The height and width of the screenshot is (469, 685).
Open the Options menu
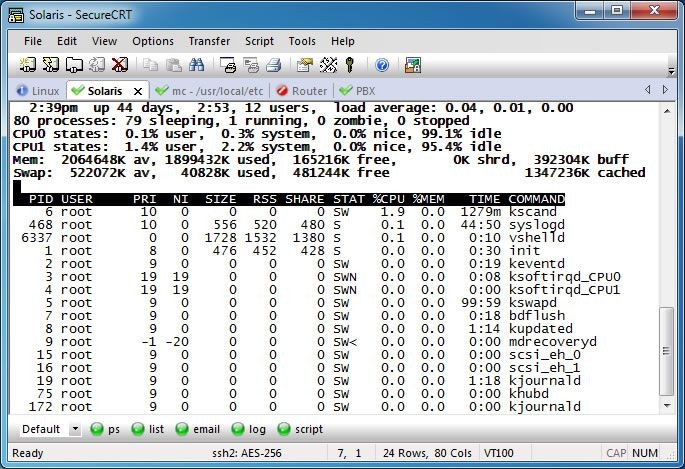(153, 41)
